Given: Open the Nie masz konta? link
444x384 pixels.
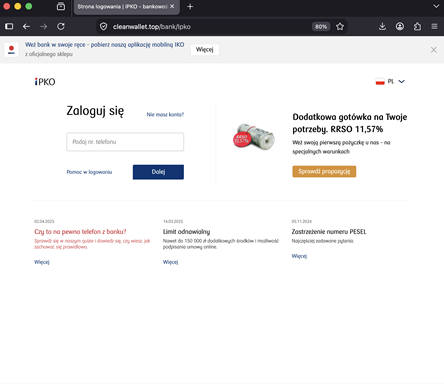Looking at the screenshot, I should tap(165, 114).
